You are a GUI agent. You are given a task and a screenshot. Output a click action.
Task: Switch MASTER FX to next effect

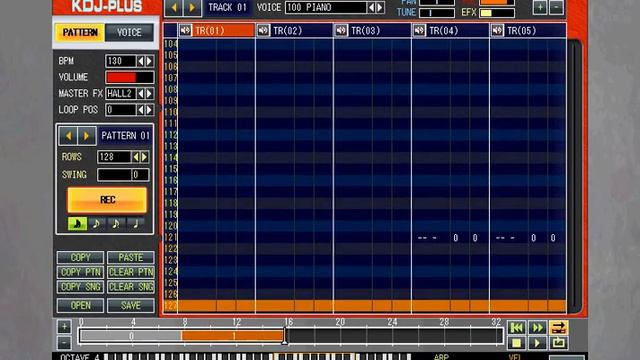click(x=149, y=93)
